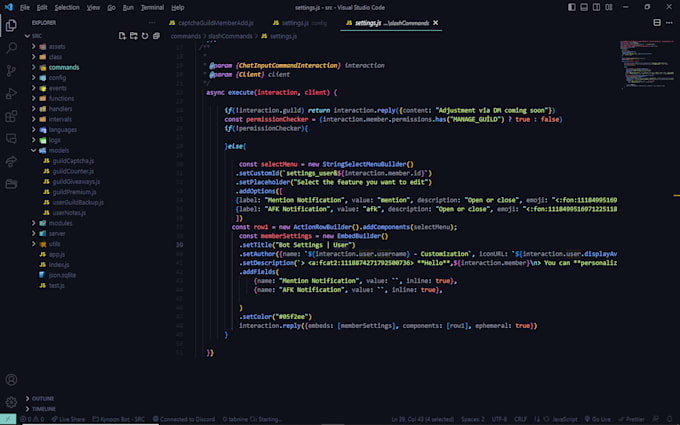Click the feedback icon in status bar
Viewport: 680px width, 425px height.
click(656, 419)
